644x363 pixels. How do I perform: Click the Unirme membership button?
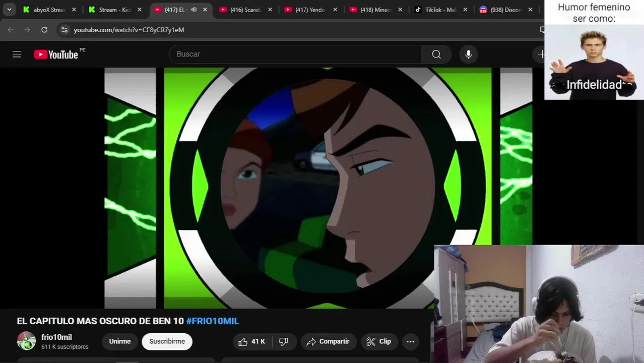120,341
